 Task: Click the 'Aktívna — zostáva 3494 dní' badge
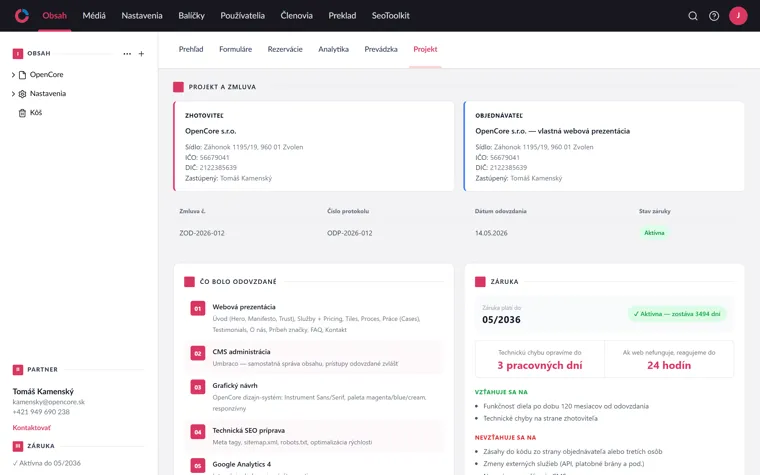677,314
